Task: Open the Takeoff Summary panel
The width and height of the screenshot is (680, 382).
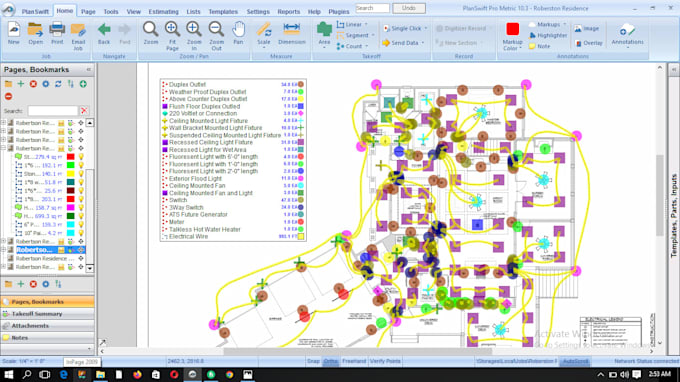Action: pyautogui.click(x=47, y=313)
